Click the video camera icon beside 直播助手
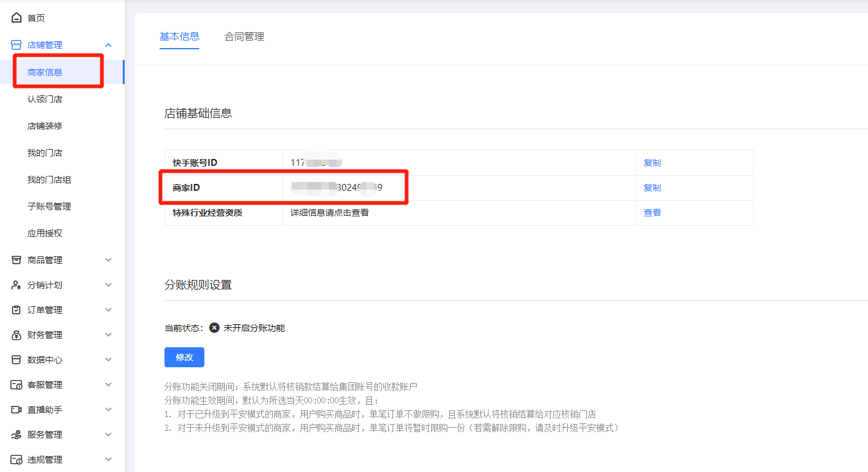This screenshot has width=868, height=472. [17, 410]
